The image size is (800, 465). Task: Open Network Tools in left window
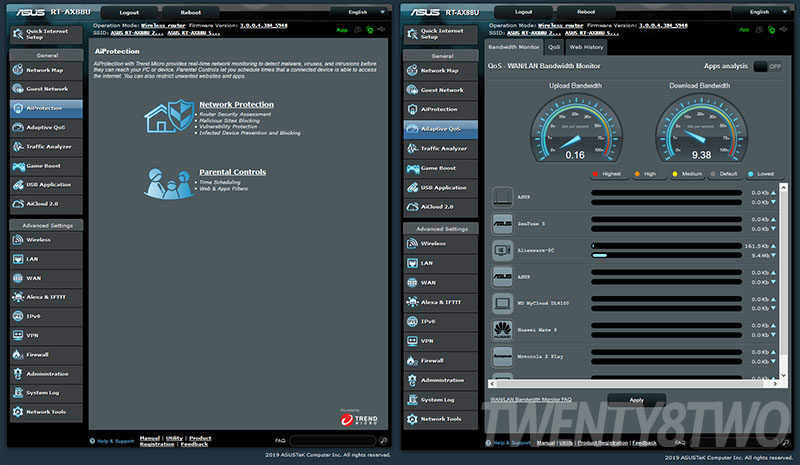pos(46,412)
